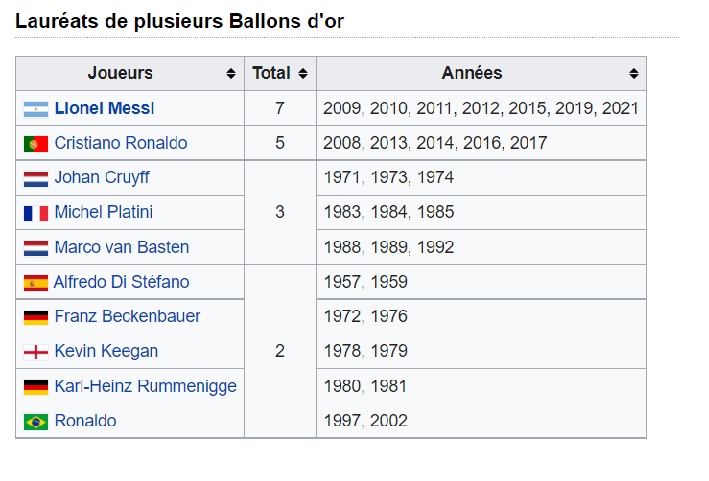This screenshot has height=481, width=709.
Task: Open the Cristiano Ronaldo player link
Action: [120, 143]
